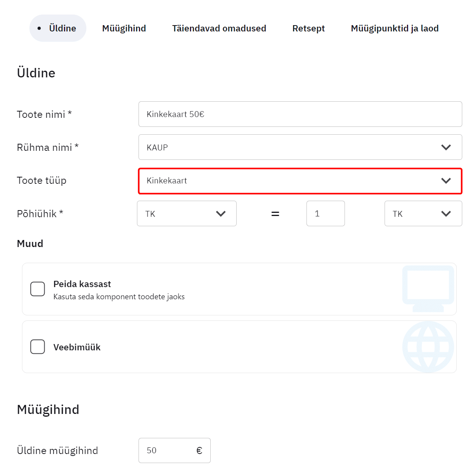Go to the Retsept tab
476x476 pixels.
tap(308, 28)
